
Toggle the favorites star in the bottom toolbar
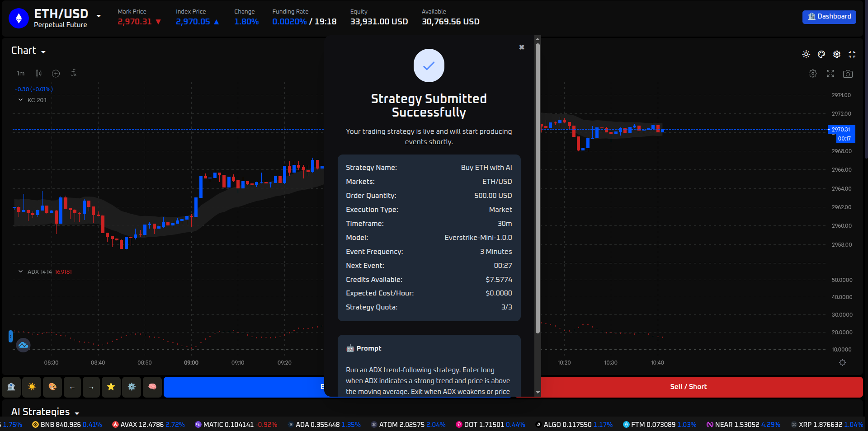pos(111,387)
